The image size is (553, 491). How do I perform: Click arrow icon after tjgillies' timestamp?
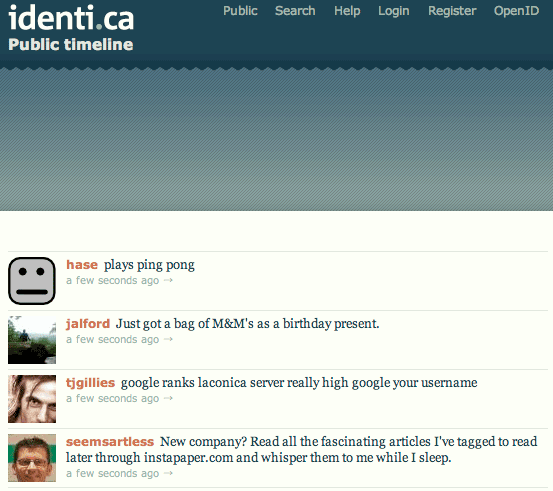(x=168, y=398)
